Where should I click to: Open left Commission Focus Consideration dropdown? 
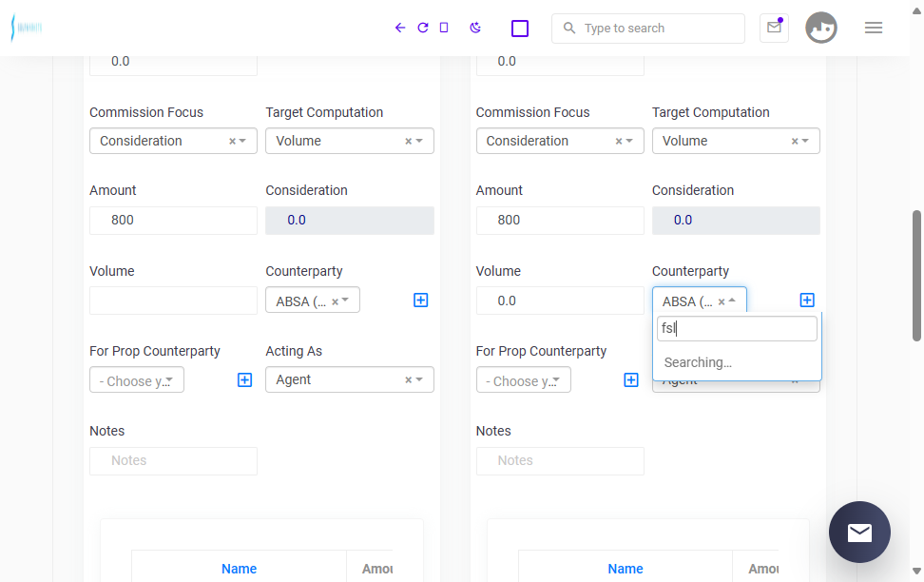coord(173,141)
